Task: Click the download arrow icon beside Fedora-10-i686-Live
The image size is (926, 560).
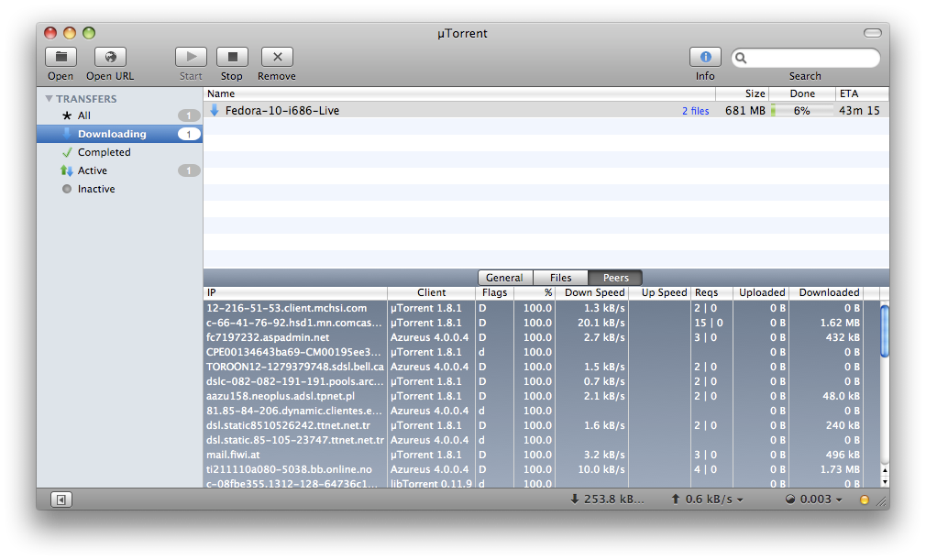Action: (x=215, y=110)
